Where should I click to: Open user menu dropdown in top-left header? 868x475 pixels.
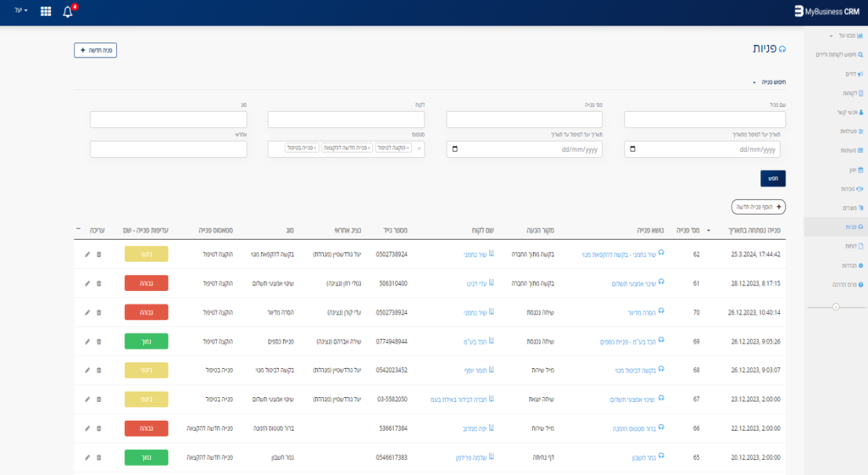tap(21, 10)
